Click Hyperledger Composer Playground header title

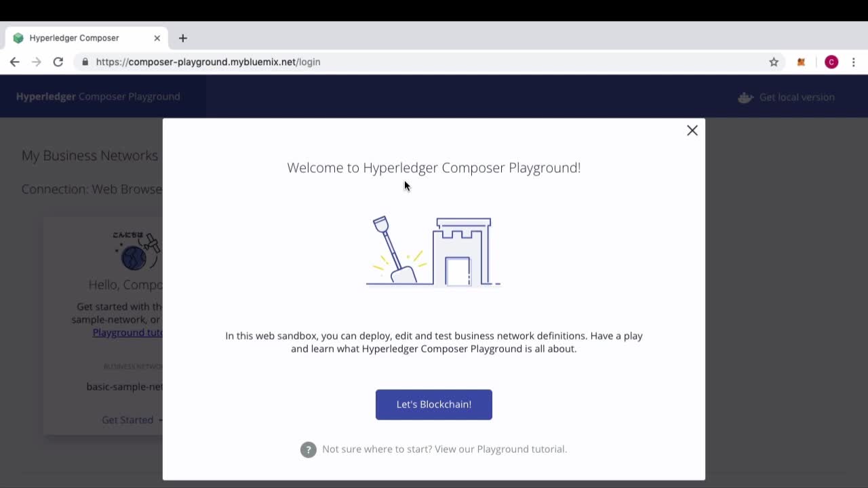point(98,96)
